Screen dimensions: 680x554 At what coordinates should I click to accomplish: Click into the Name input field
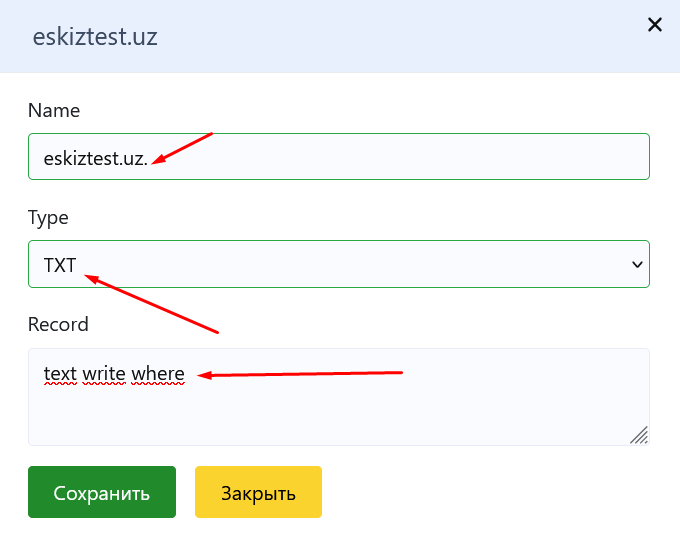[x=400, y=157]
